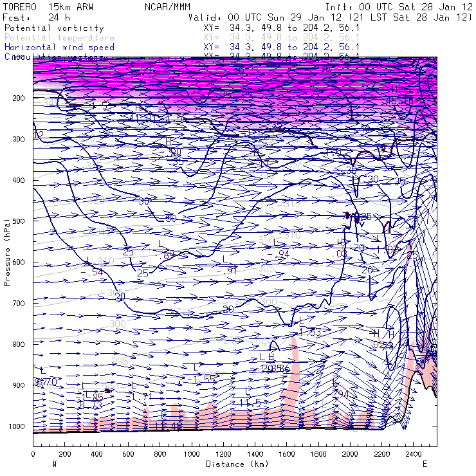Click the 2400 tick on the distance axis
This screenshot has height=476, width=476.
click(414, 454)
